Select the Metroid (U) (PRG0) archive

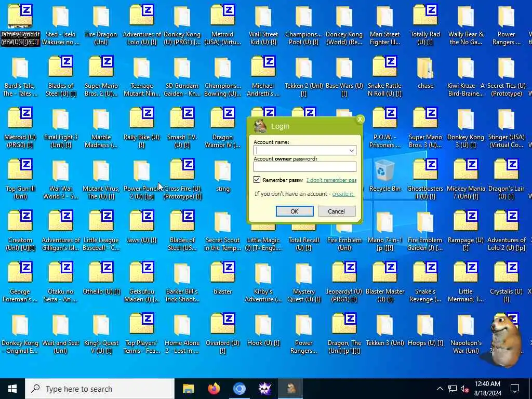(20, 128)
